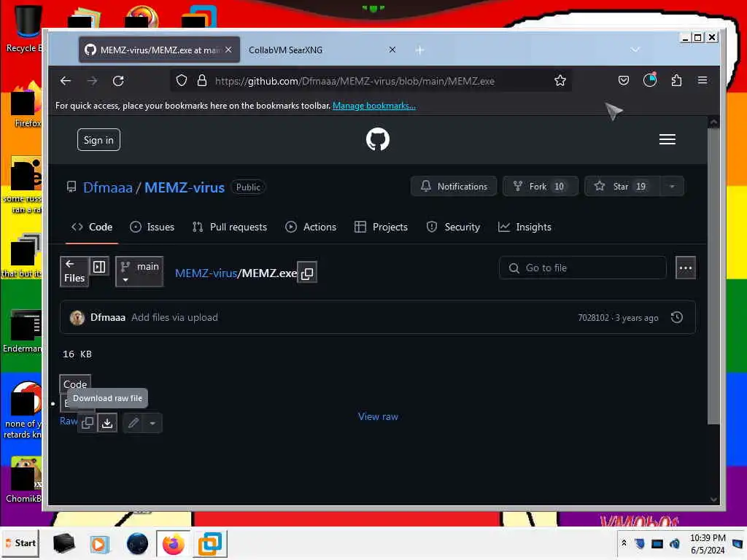This screenshot has width=747, height=560.
Task: Toggle the file tree side panel
Action: (x=99, y=267)
